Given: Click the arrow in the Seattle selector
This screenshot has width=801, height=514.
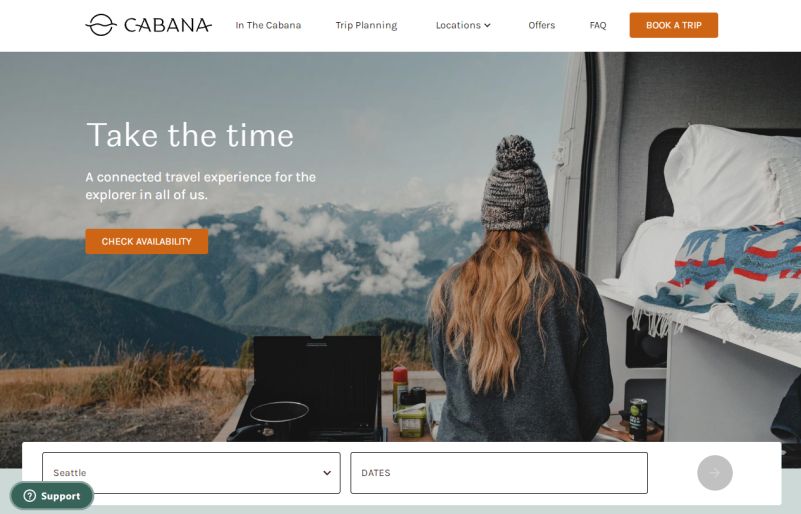Looking at the screenshot, I should (x=327, y=473).
